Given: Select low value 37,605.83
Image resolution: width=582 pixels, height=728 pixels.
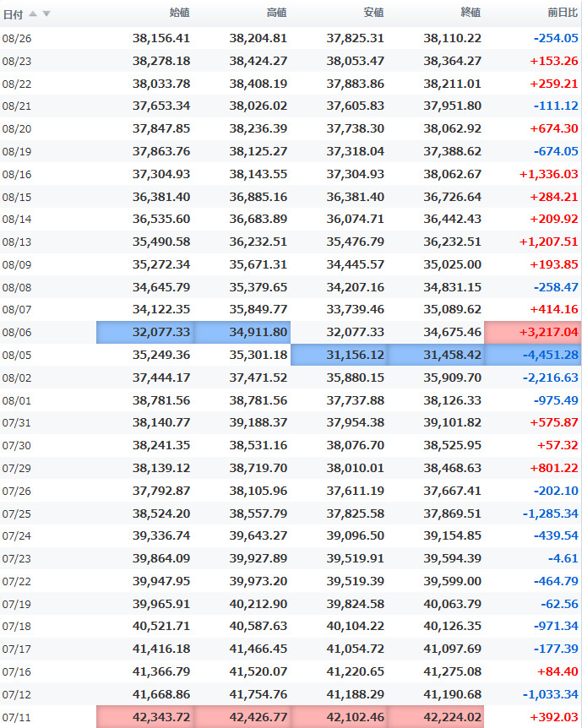Looking at the screenshot, I should point(356,106).
